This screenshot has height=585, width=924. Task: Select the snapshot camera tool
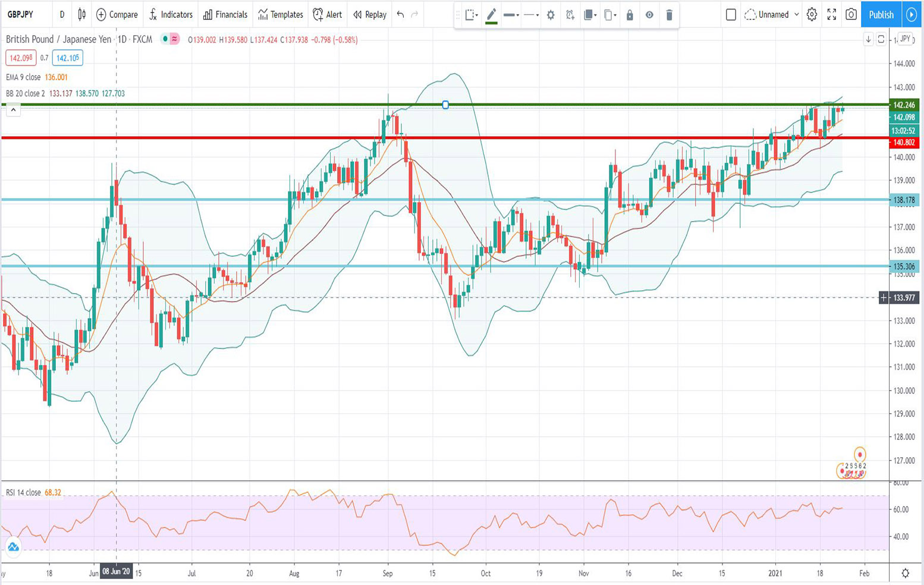click(851, 15)
